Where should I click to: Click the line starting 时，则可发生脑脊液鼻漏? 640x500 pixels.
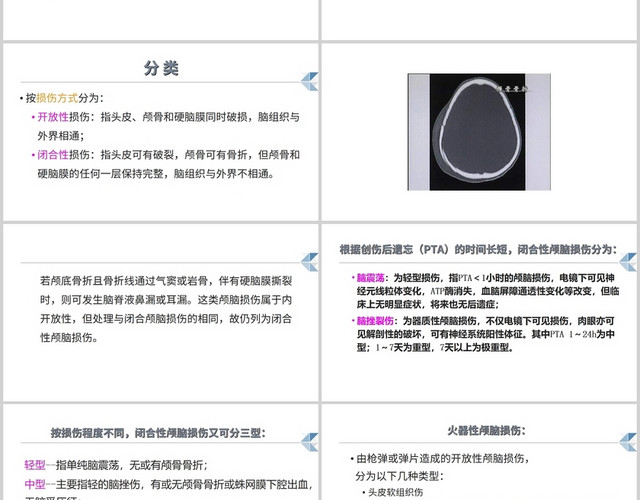(x=166, y=300)
